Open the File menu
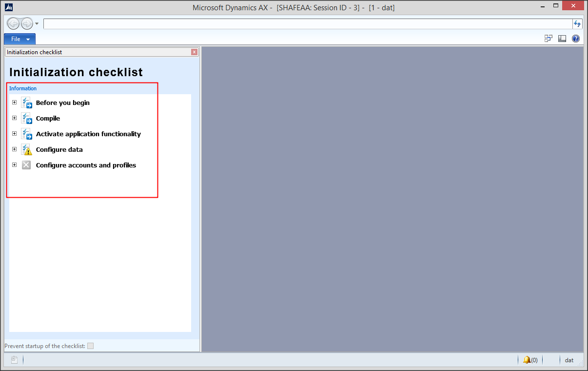Image resolution: width=588 pixels, height=371 pixels. point(20,39)
